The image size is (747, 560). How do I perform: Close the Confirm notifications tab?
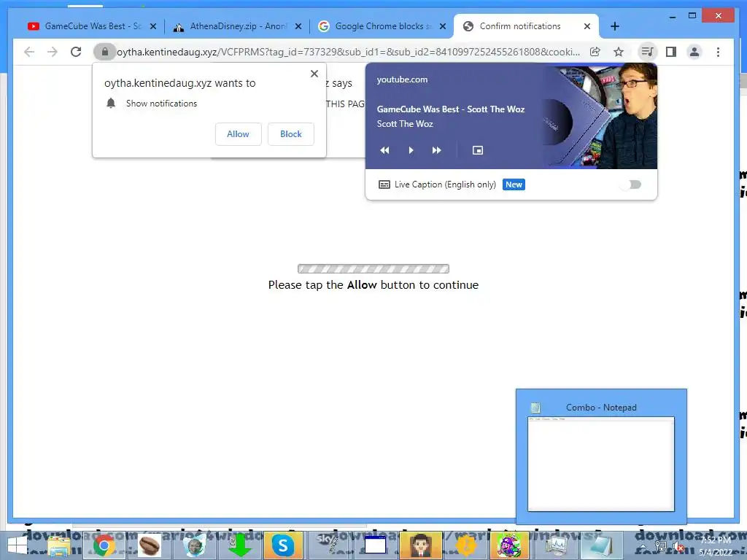[x=587, y=27]
